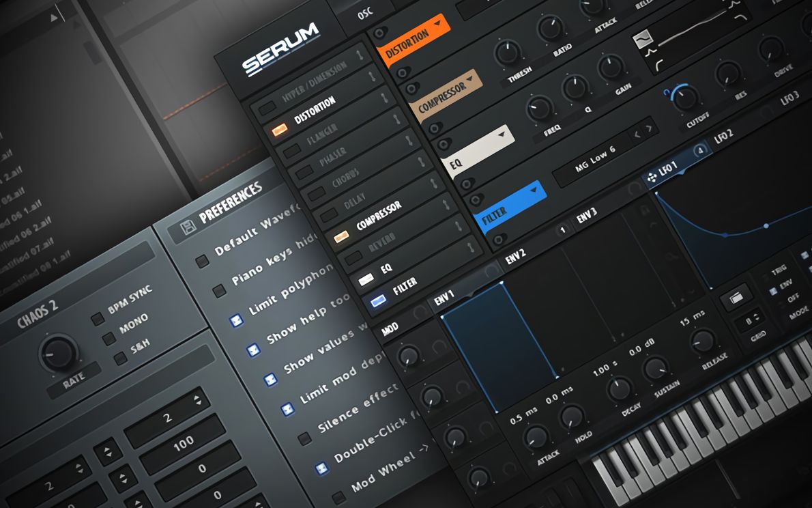
Task: Click reorder arrows on Delay rack row
Action: (x=421, y=162)
